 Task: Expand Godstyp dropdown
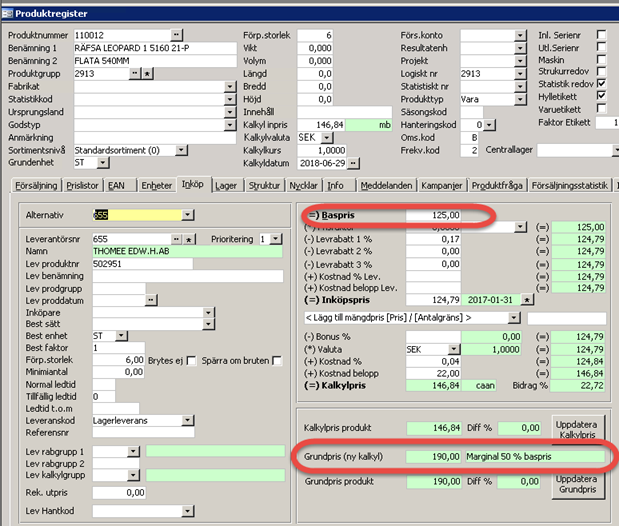[230, 125]
